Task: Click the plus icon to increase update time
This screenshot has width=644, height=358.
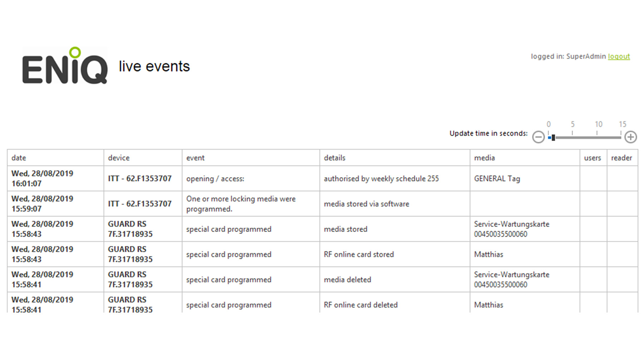Action: 630,137
